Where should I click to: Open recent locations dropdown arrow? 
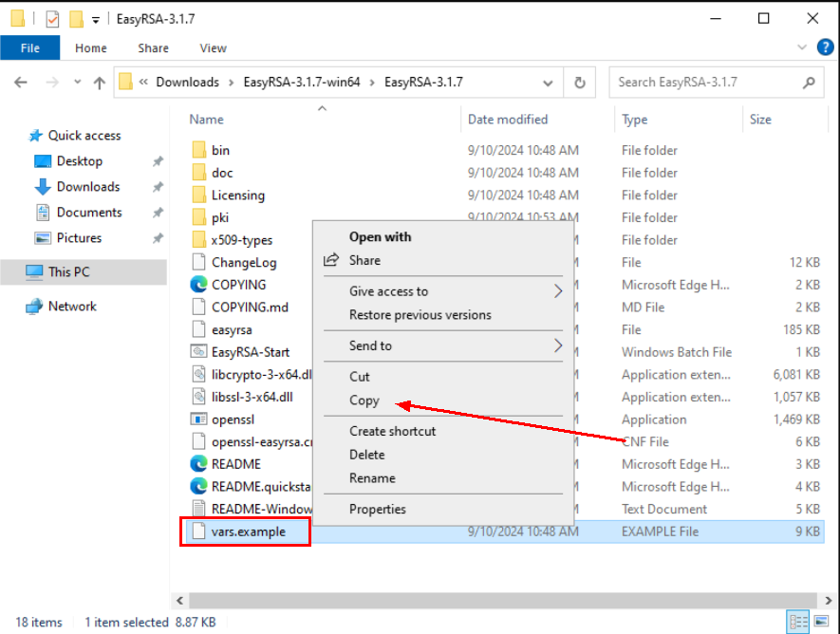[x=76, y=83]
